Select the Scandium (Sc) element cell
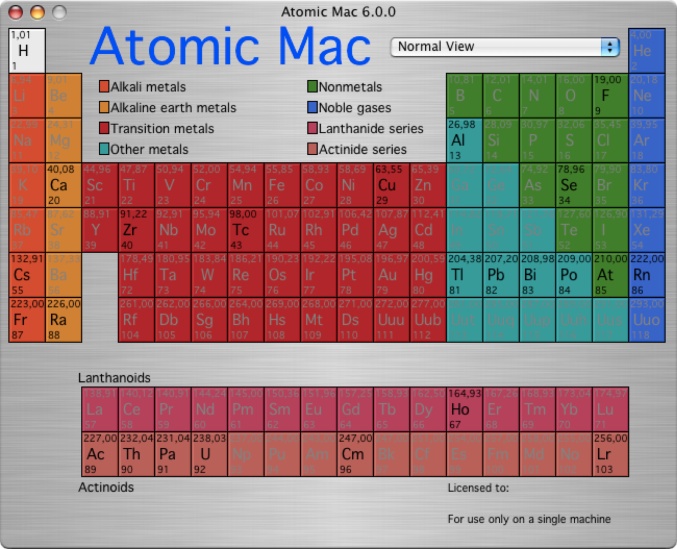 [x=100, y=185]
